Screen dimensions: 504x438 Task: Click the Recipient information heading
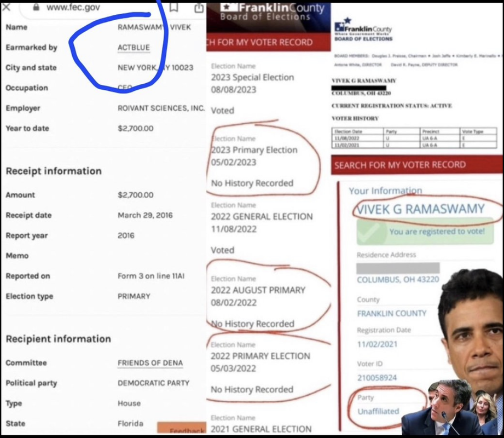58,339
